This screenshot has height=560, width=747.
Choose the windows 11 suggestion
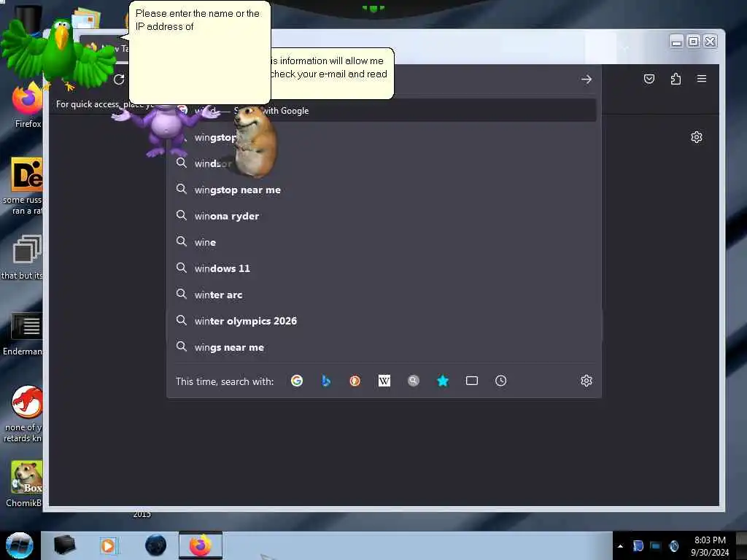384,268
